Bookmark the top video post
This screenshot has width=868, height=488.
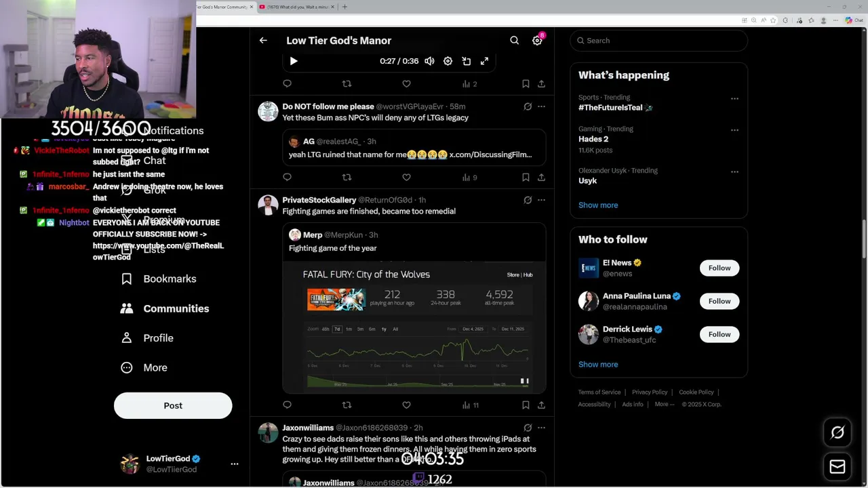pyautogui.click(x=526, y=84)
